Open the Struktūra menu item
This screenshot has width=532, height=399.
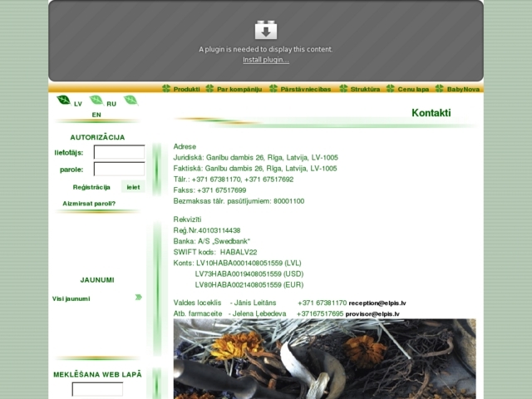pos(365,89)
